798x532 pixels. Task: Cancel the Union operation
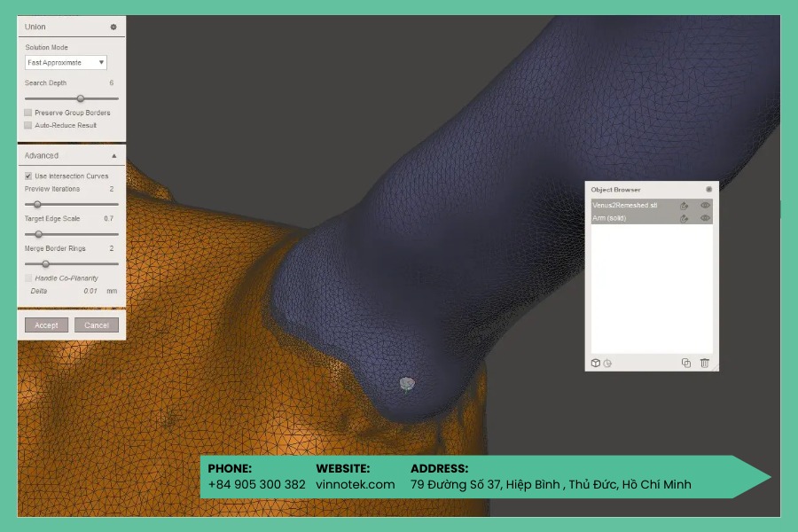(x=96, y=325)
